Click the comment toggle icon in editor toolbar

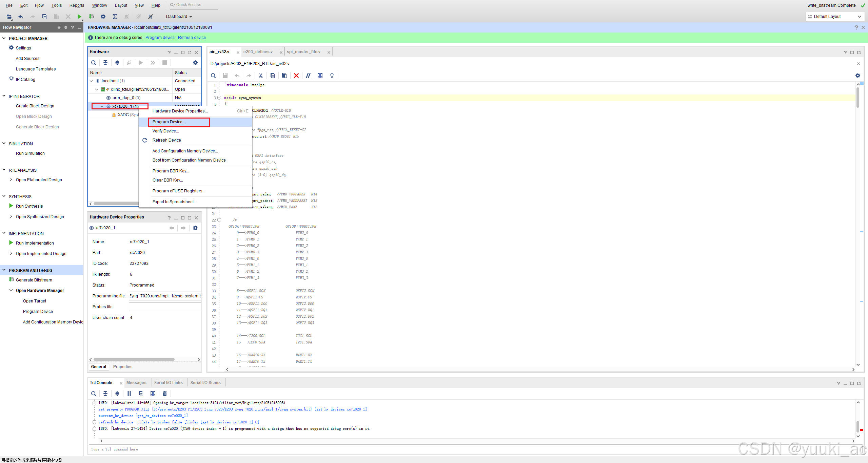point(308,76)
